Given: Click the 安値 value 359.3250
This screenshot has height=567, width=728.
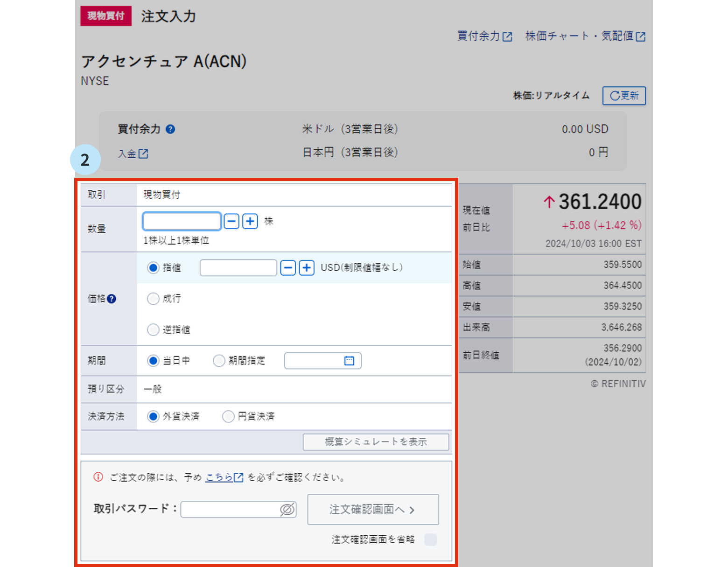Looking at the screenshot, I should click(623, 307).
